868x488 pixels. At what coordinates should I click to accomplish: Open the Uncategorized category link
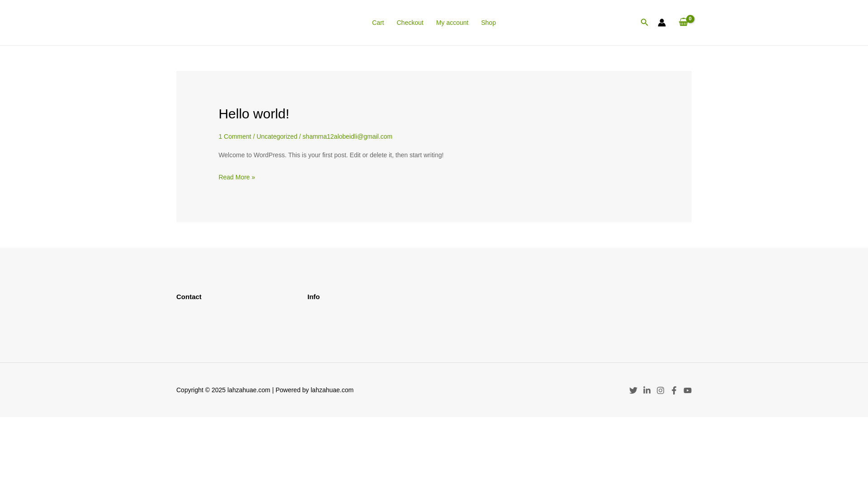pyautogui.click(x=277, y=136)
